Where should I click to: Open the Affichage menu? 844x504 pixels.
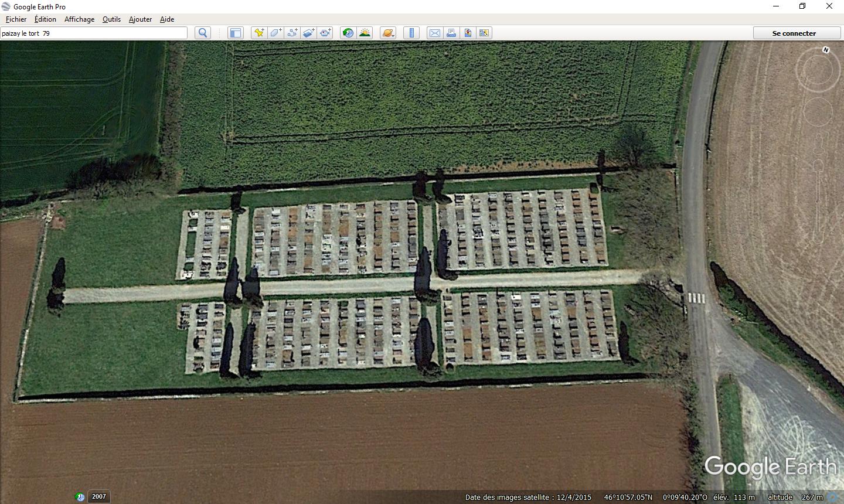pos(79,19)
